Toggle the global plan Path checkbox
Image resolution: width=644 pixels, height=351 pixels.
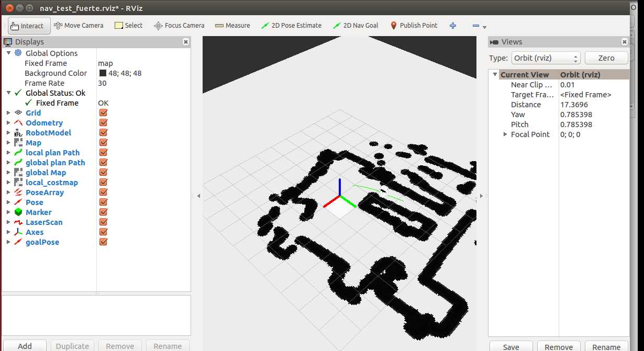(x=103, y=163)
